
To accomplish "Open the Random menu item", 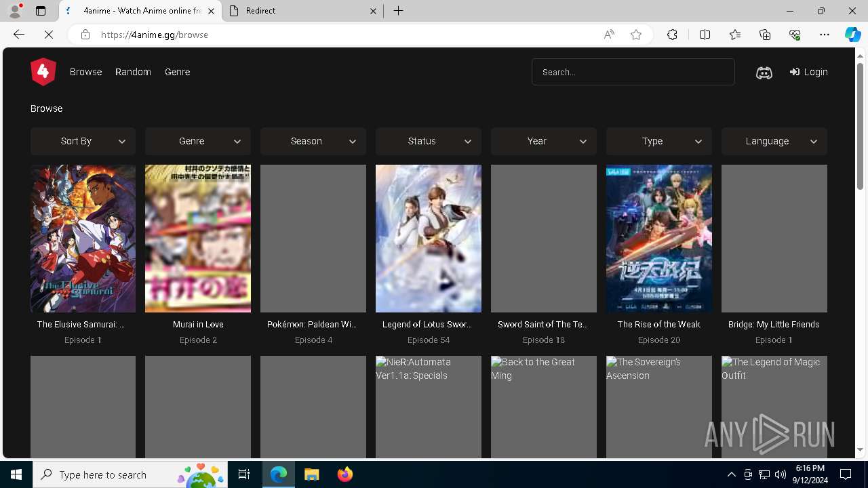I will point(133,72).
